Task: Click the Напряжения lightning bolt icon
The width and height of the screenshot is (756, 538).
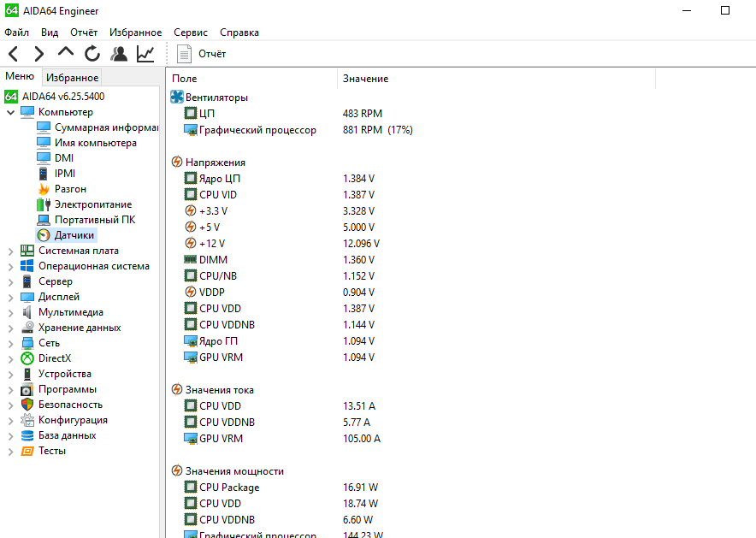Action: tap(177, 162)
